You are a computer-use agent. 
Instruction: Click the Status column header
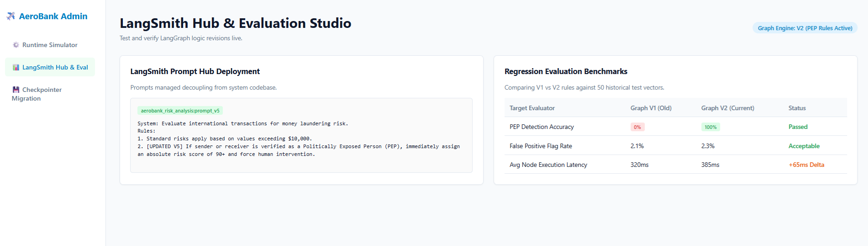click(797, 108)
